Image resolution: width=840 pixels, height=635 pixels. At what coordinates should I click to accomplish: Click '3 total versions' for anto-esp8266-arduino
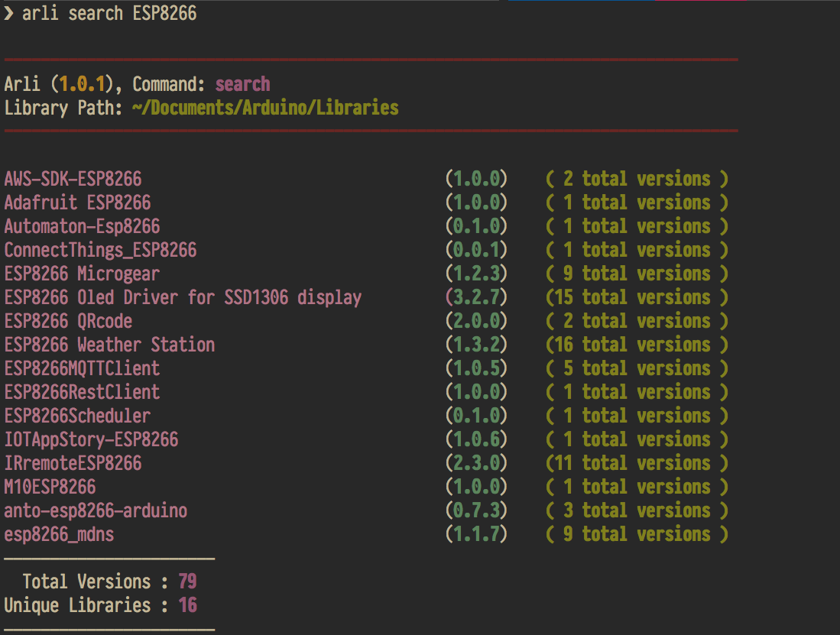(x=637, y=510)
